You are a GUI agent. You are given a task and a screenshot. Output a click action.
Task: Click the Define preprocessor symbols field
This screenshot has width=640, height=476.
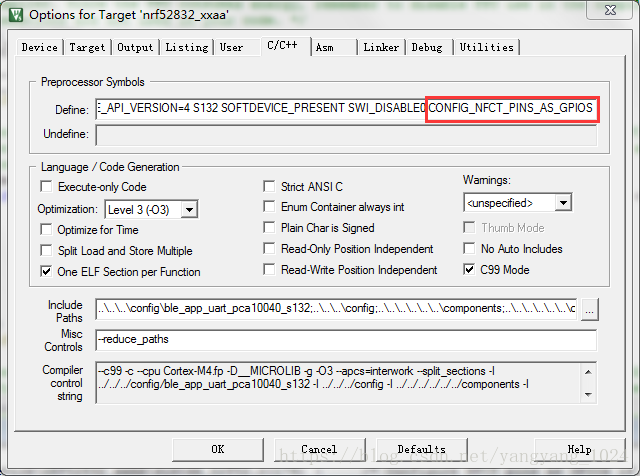click(x=347, y=109)
